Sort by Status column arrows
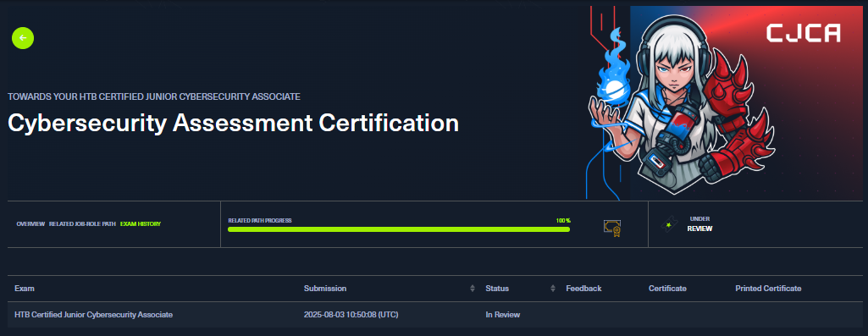 552,289
